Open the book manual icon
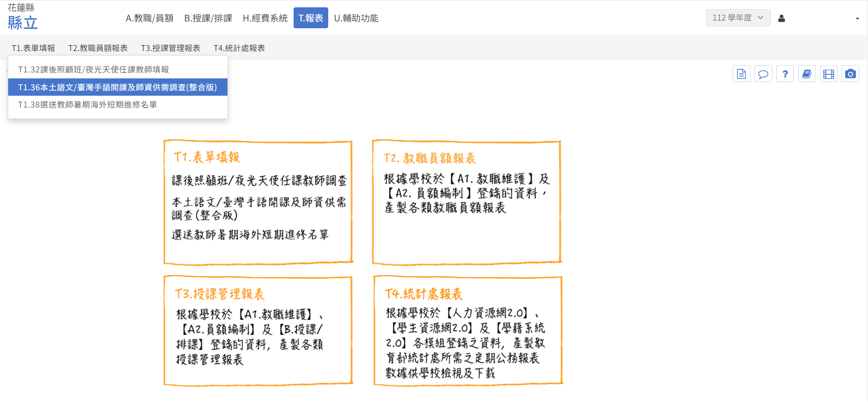 (807, 74)
